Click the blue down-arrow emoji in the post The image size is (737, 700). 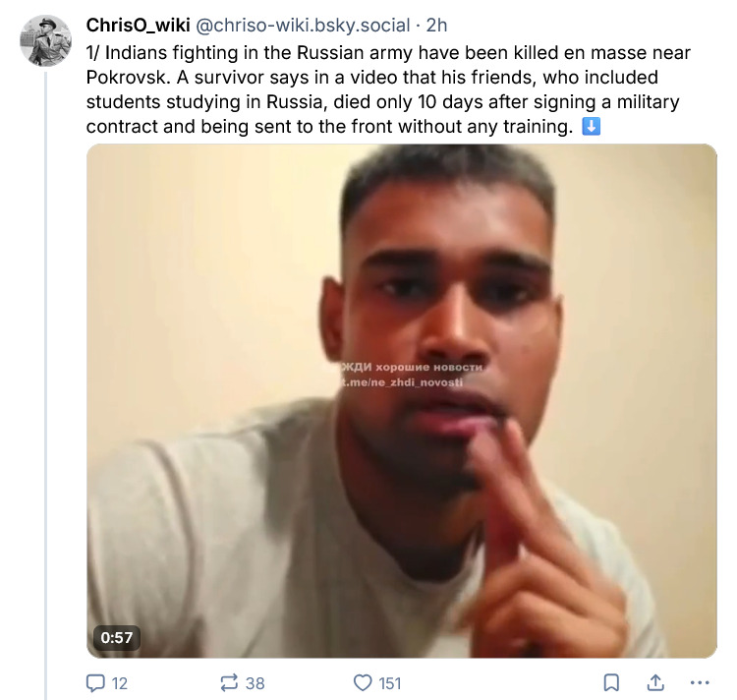592,127
